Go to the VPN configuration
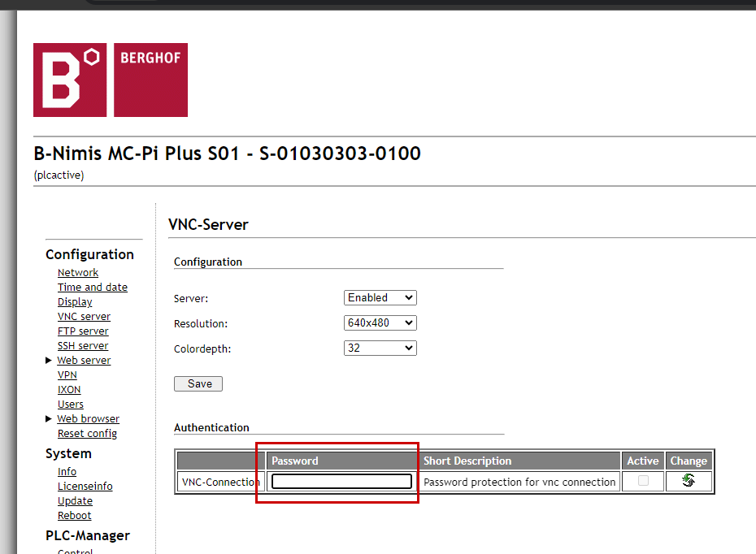 pos(67,374)
